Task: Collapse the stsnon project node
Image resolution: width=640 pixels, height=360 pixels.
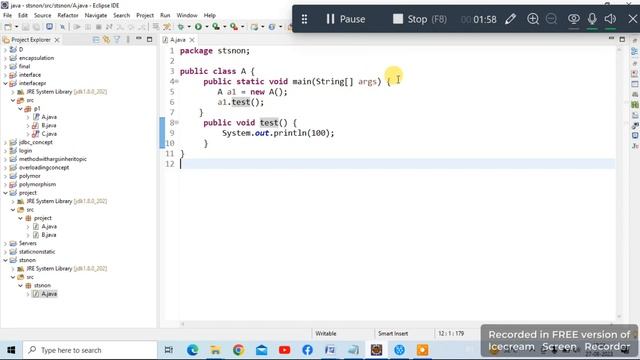Action: pos(5,260)
